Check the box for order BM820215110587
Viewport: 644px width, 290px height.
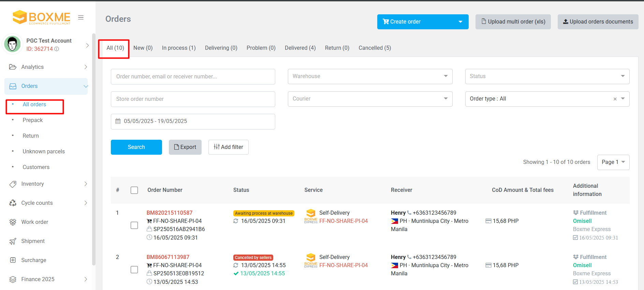pyautogui.click(x=134, y=226)
